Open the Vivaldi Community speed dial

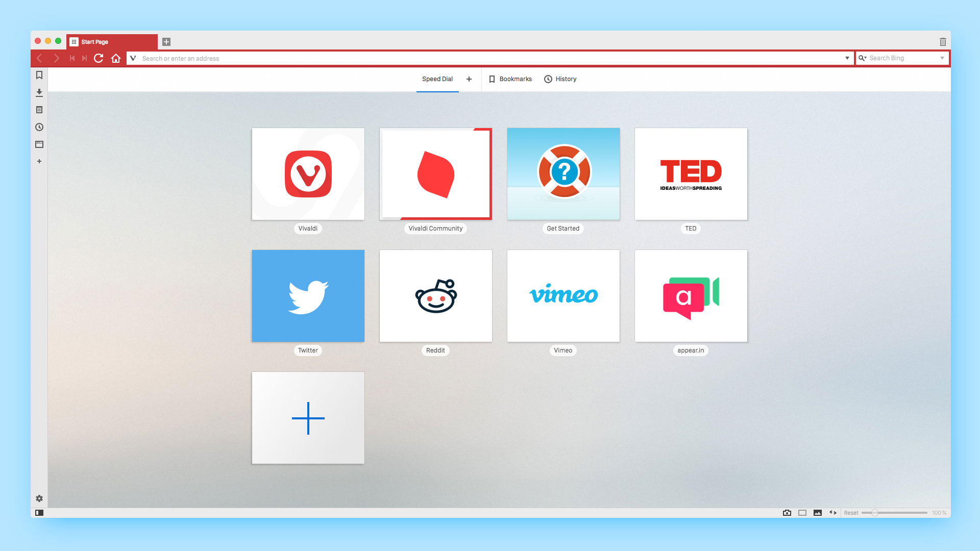pyautogui.click(x=435, y=173)
